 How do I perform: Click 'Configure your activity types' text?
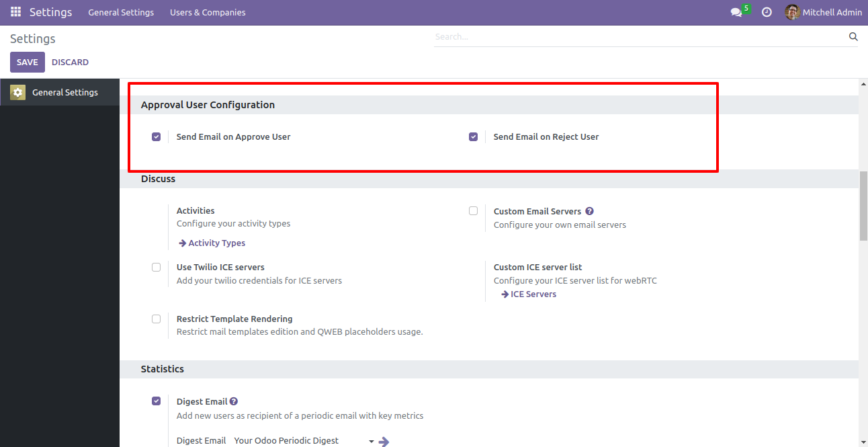click(234, 224)
